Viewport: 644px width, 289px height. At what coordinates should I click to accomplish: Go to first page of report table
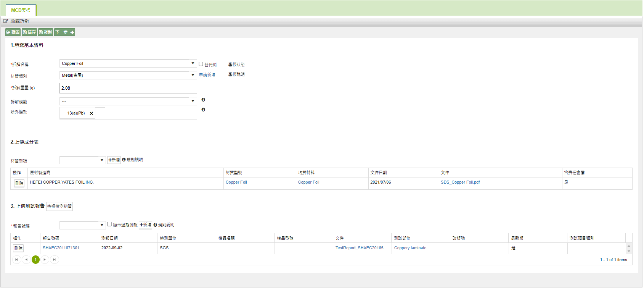coord(16,260)
